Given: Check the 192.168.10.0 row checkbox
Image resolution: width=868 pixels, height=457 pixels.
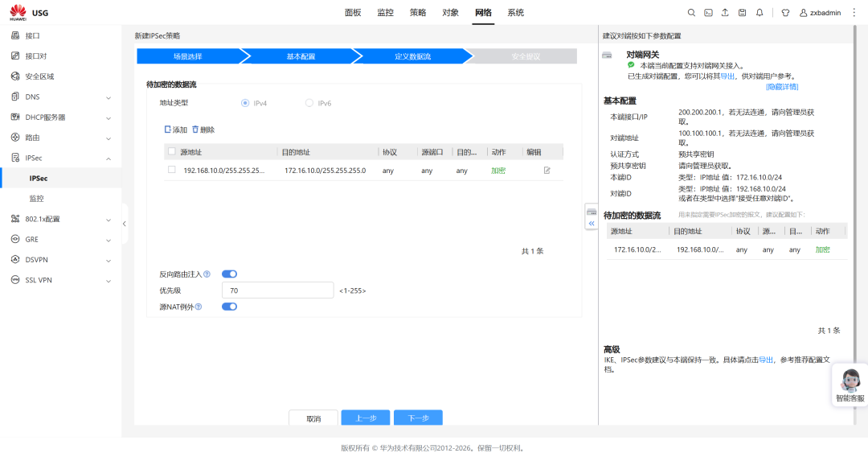Looking at the screenshot, I should (172, 170).
